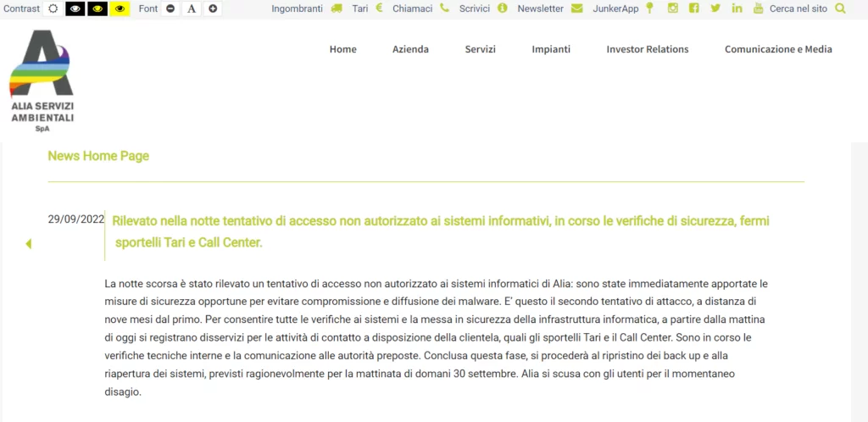Open the LinkedIn social icon
868x422 pixels.
(737, 8)
